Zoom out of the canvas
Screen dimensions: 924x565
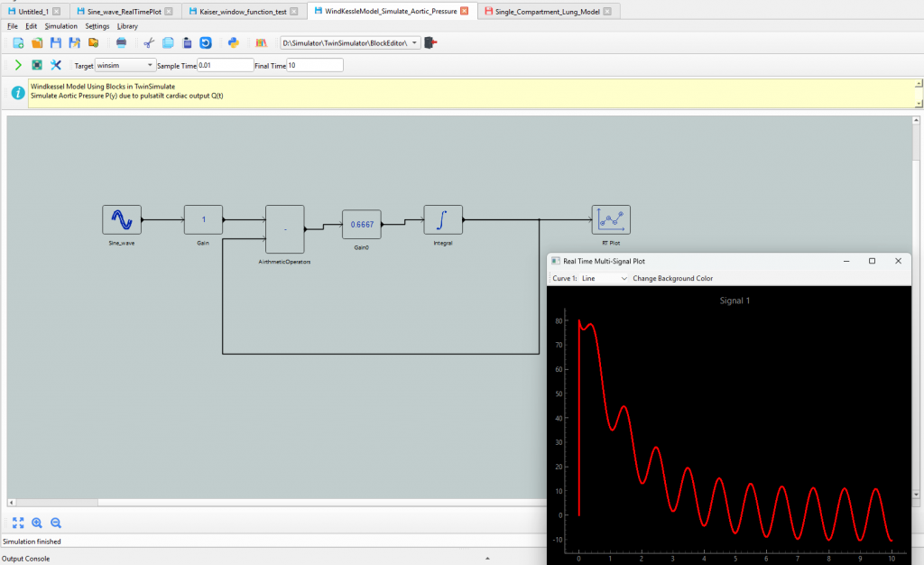click(x=56, y=523)
